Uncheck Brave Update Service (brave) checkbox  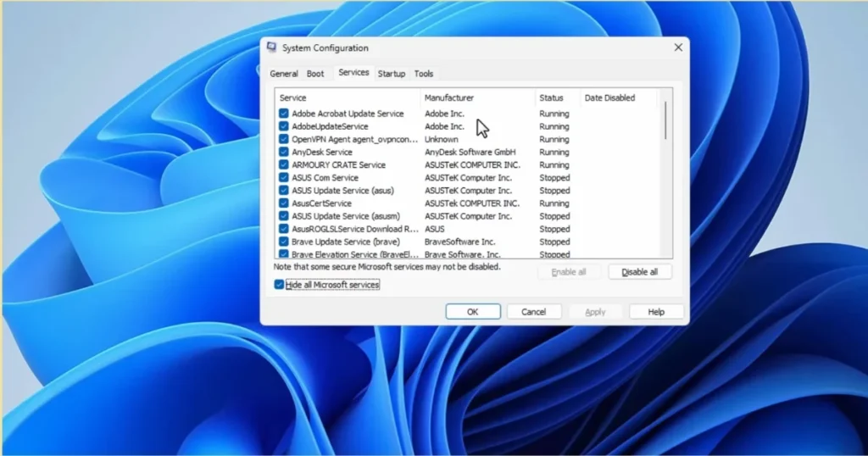coord(283,242)
